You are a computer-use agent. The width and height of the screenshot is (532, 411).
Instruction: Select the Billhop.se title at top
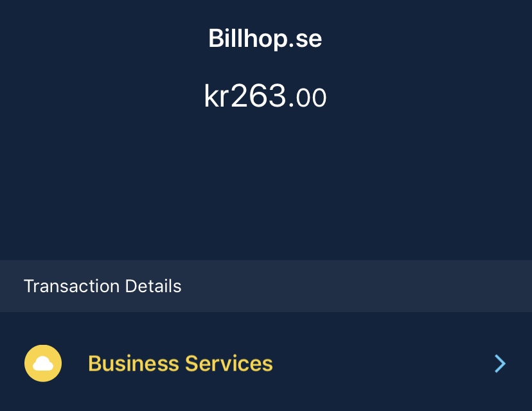coord(265,39)
